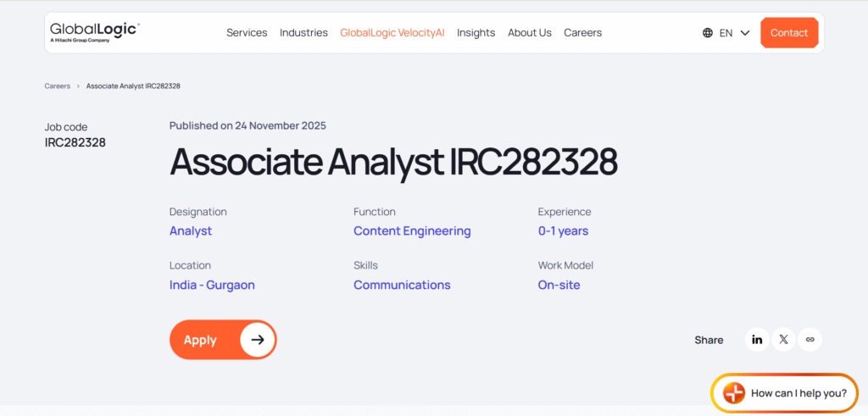The image size is (868, 416).
Task: Open the About Us menu
Action: 529,33
